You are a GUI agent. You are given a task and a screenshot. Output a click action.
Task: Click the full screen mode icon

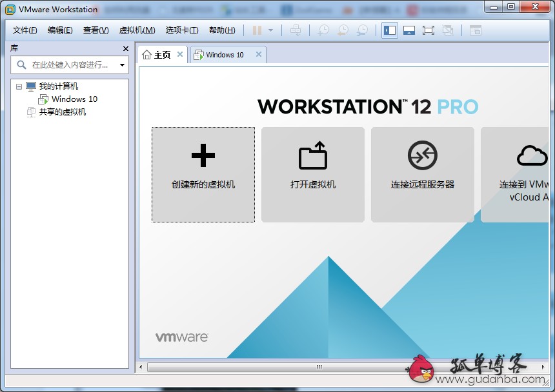click(429, 30)
